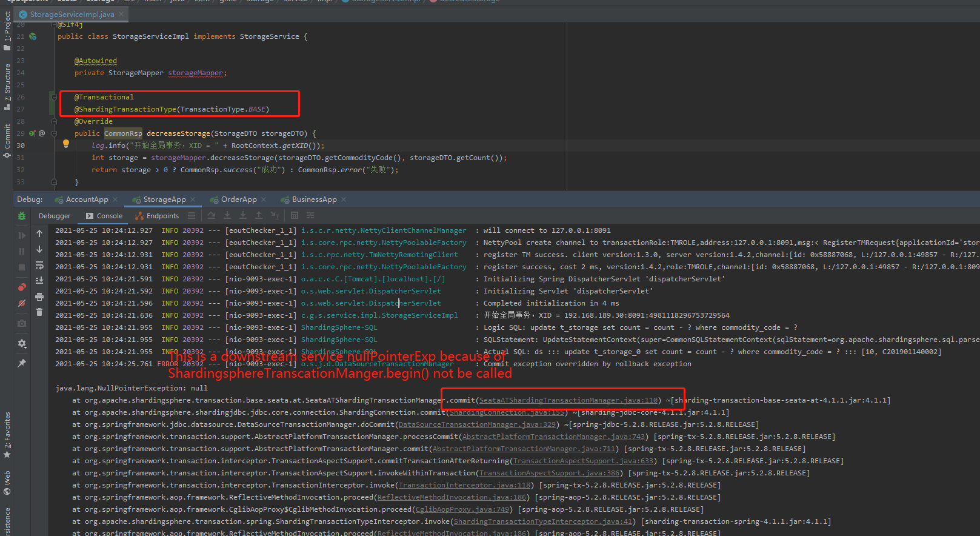980x536 pixels.
Task: Switch to AccountApp debug tab
Action: [x=81, y=199]
